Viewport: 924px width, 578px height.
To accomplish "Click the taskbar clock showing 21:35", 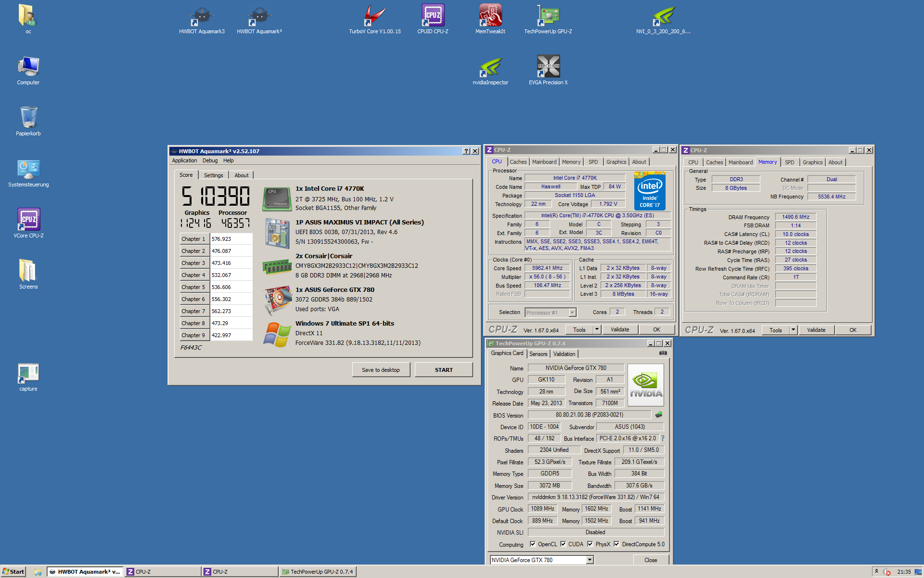I will 904,572.
